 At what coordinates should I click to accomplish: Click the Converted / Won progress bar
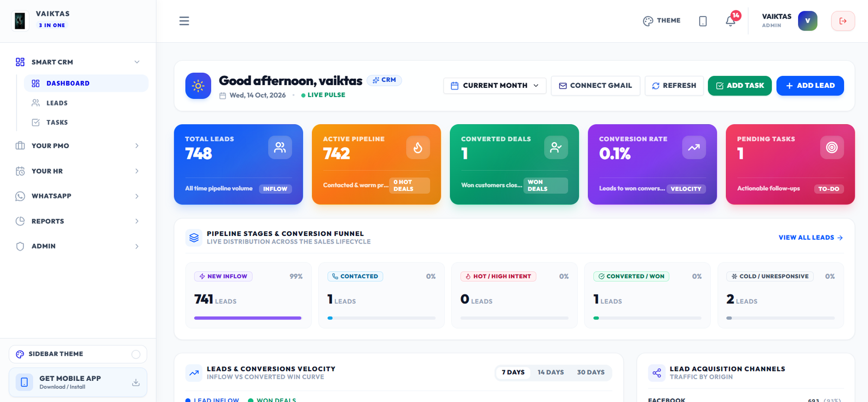point(647,318)
